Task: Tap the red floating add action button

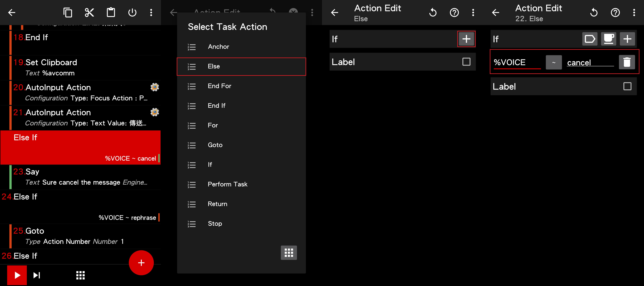Action: point(141,263)
